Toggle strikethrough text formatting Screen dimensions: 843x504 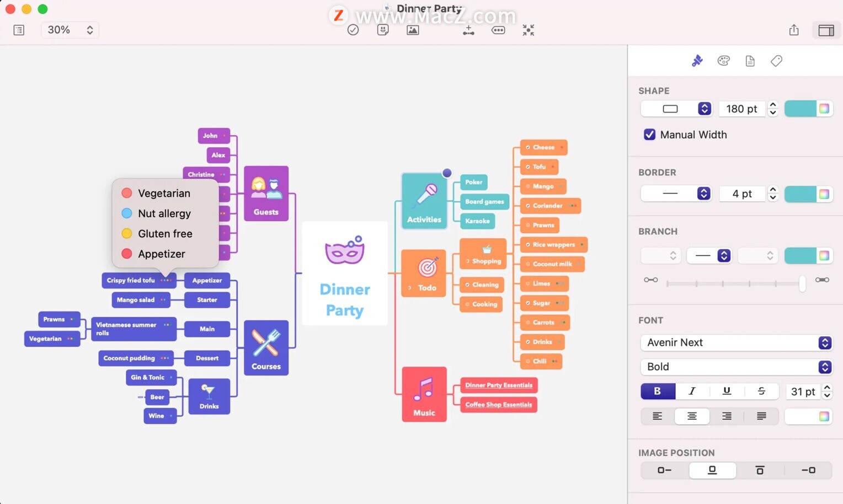[x=761, y=391]
